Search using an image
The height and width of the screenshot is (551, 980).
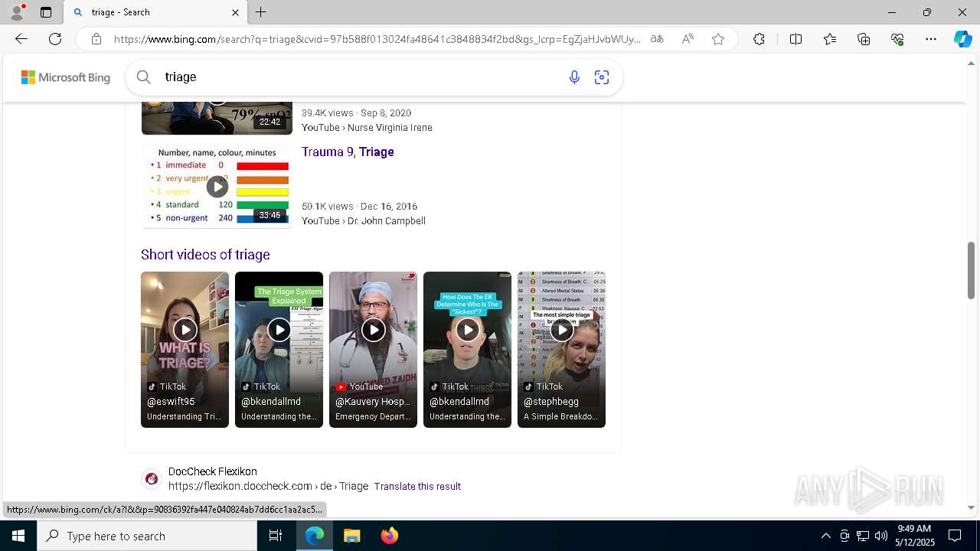(602, 77)
